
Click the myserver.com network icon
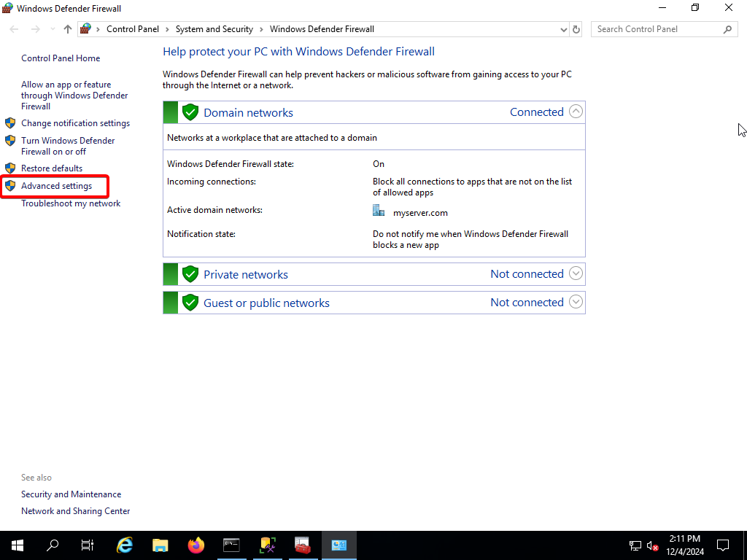tap(379, 211)
